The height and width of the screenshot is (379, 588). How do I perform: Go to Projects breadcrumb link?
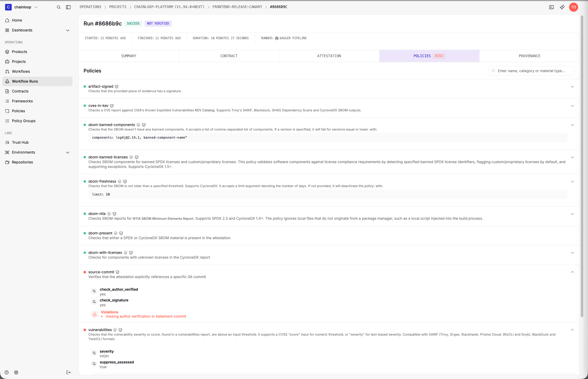click(x=118, y=7)
